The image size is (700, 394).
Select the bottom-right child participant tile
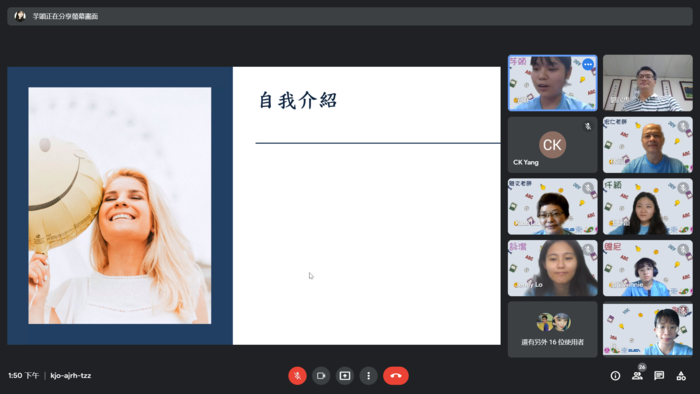[x=648, y=329]
